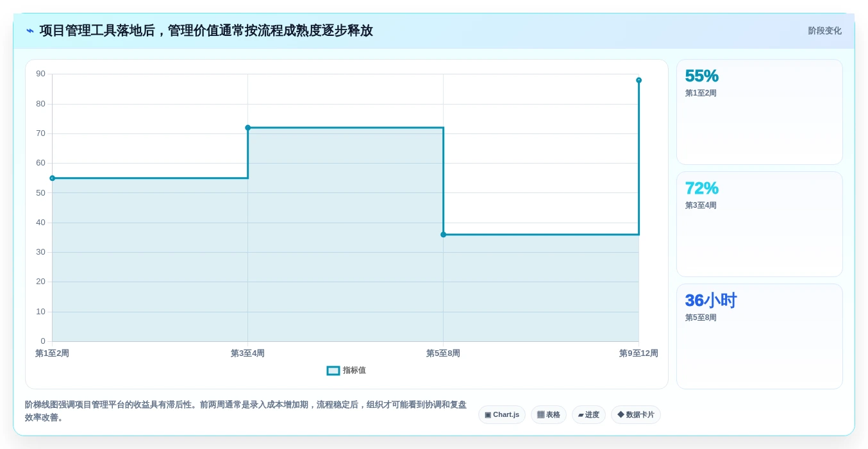Click the 第5至8周 caption under 36小时
Image resolution: width=868 pixels, height=449 pixels.
point(701,318)
